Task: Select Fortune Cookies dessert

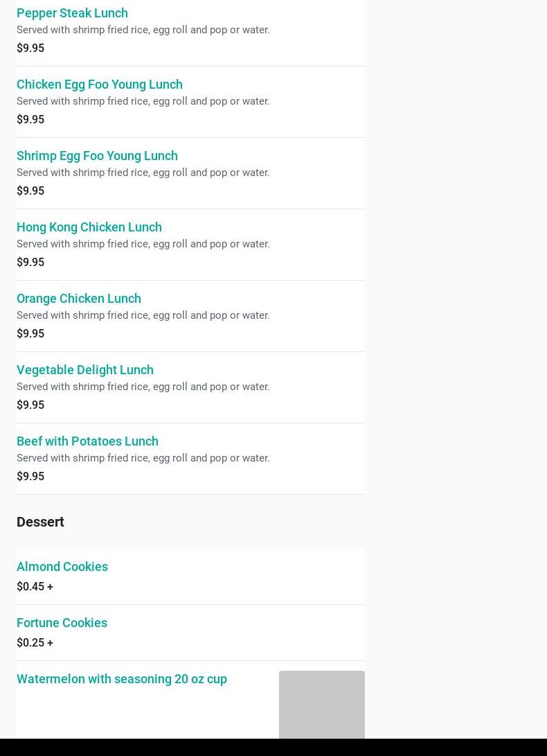Action: click(62, 623)
